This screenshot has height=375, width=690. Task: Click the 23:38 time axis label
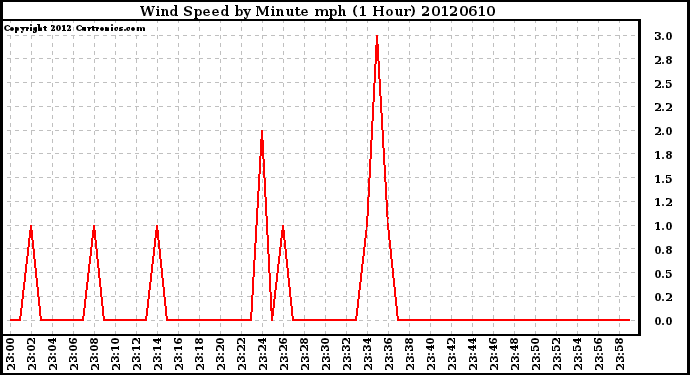(410, 354)
